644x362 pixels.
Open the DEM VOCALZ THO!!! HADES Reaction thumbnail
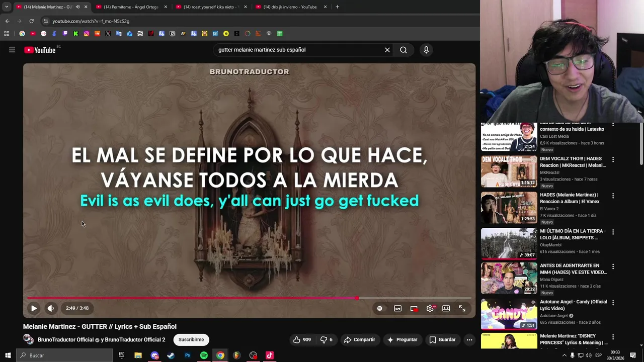pos(509,171)
